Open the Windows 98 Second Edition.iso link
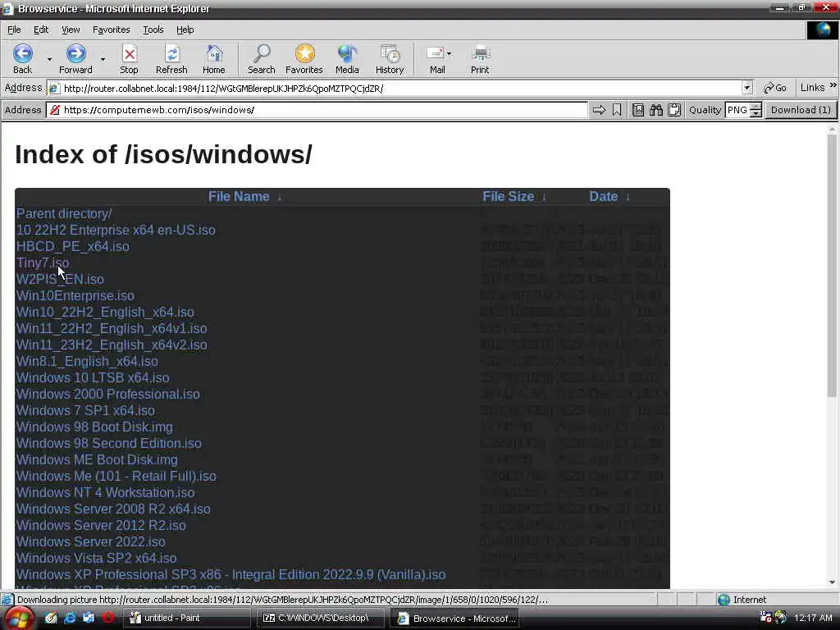This screenshot has width=840, height=630. click(109, 443)
